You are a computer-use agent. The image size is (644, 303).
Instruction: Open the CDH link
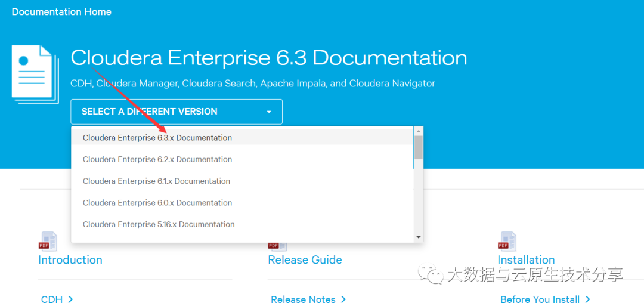[x=57, y=299]
